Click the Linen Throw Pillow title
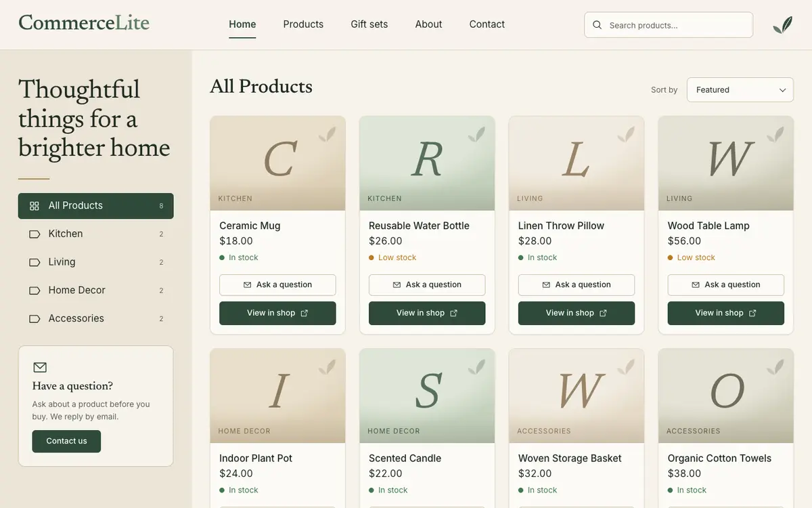812x508 pixels. (x=561, y=226)
